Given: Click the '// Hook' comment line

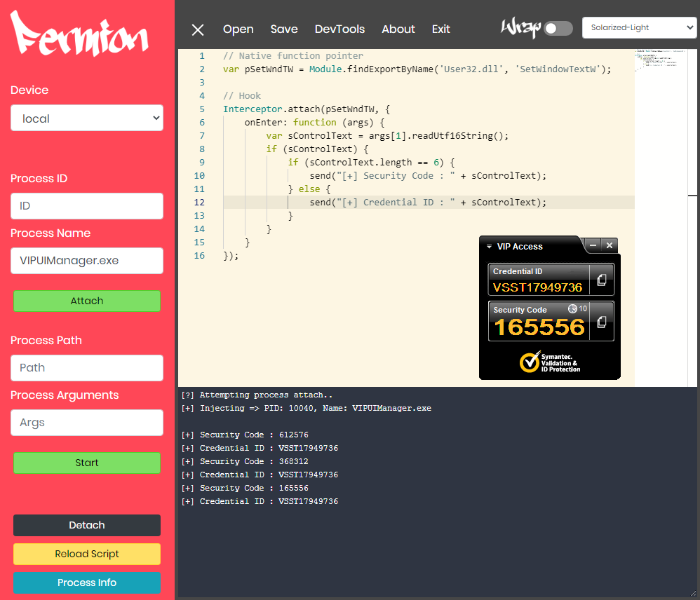Looking at the screenshot, I should click(x=242, y=96).
